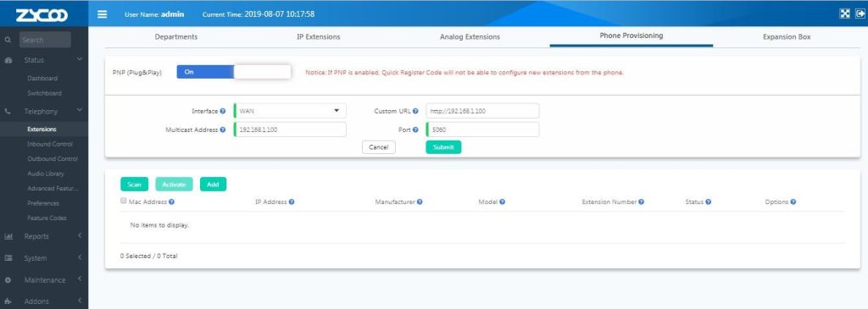Open Switchboard in the sidebar
The height and width of the screenshot is (309, 868).
coord(44,93)
